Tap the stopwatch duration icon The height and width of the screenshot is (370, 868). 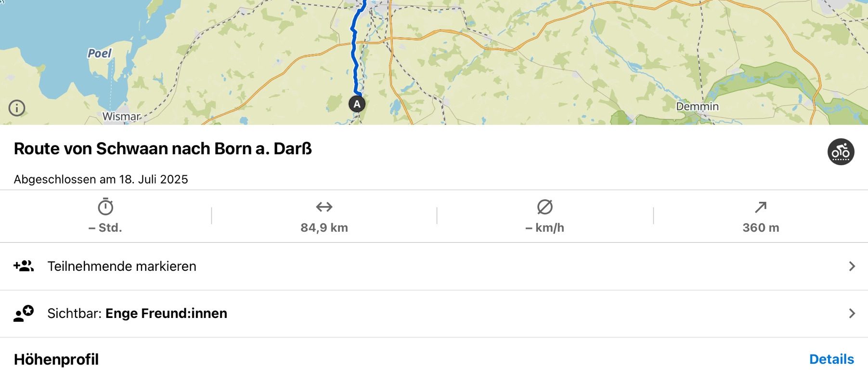(x=105, y=207)
